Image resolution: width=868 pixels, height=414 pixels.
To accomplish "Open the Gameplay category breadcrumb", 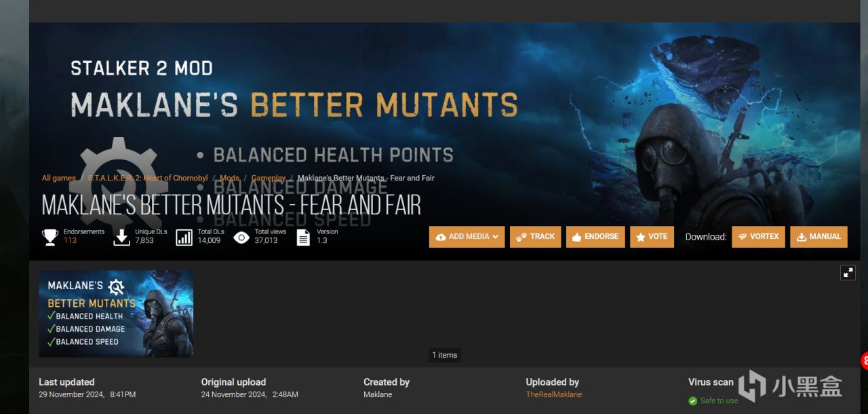I will (269, 178).
